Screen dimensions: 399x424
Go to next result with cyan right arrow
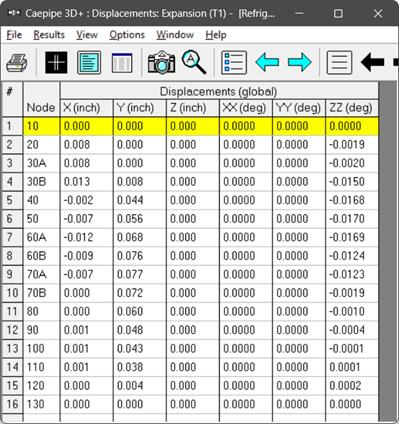pos(300,62)
